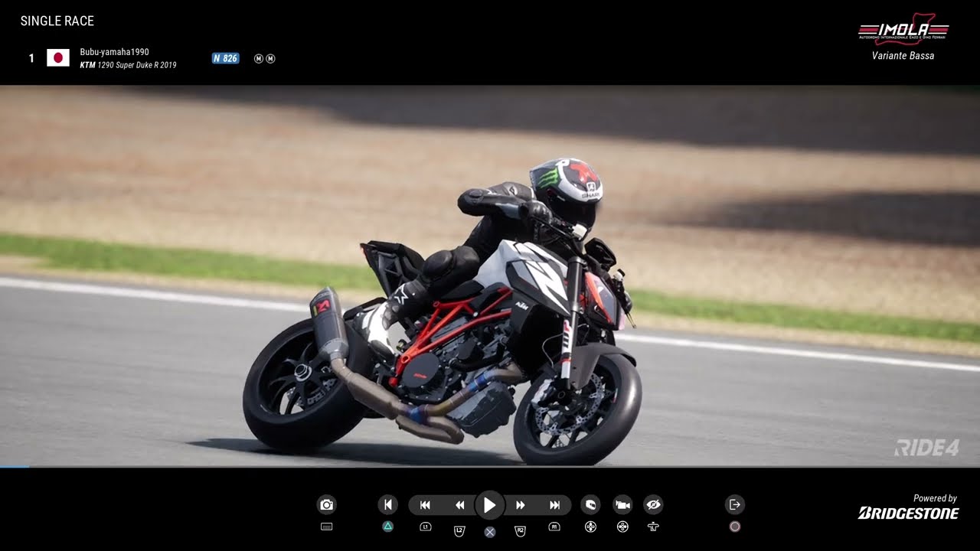Click the Variante Bassa corner label
This screenshot has width=980, height=551.
point(903,56)
